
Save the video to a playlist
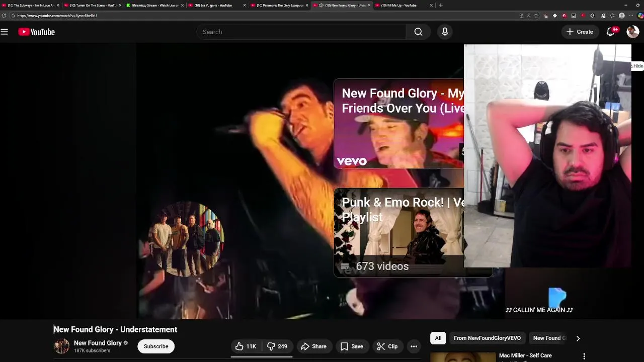(x=352, y=346)
